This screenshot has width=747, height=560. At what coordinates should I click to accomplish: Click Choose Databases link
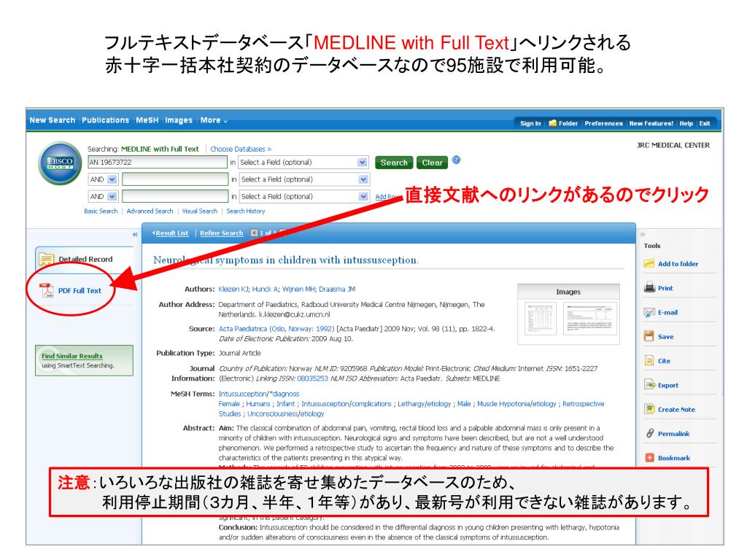(241, 149)
